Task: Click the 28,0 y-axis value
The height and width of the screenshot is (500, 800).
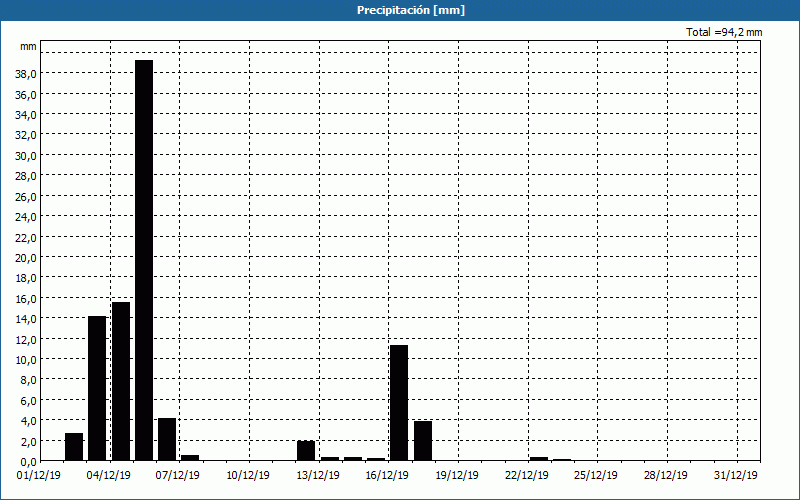Action: pyautogui.click(x=26, y=176)
